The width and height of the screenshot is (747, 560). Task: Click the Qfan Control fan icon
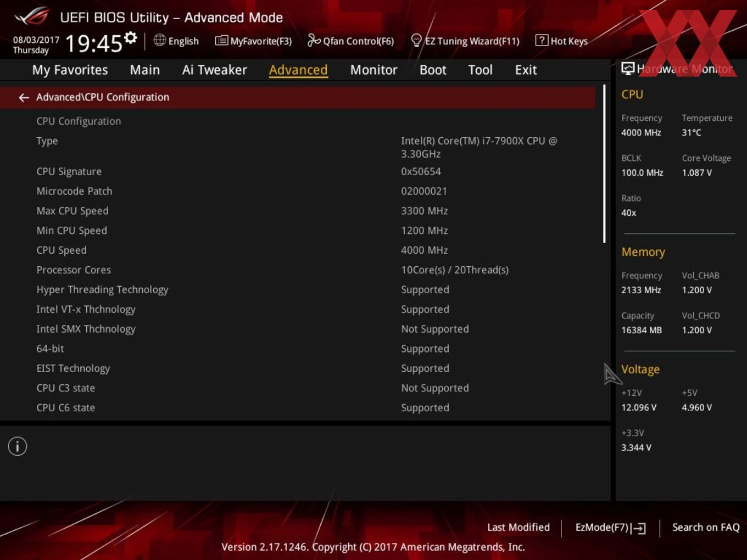[x=314, y=40]
